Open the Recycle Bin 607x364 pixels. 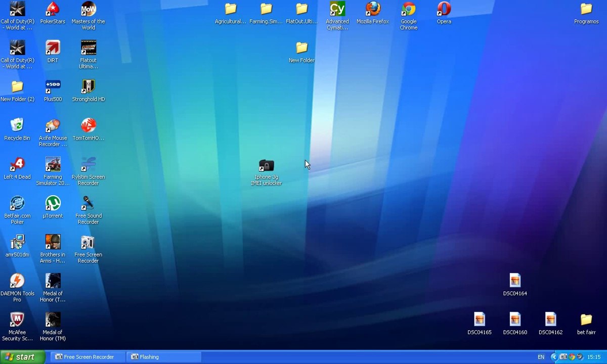pos(17,126)
